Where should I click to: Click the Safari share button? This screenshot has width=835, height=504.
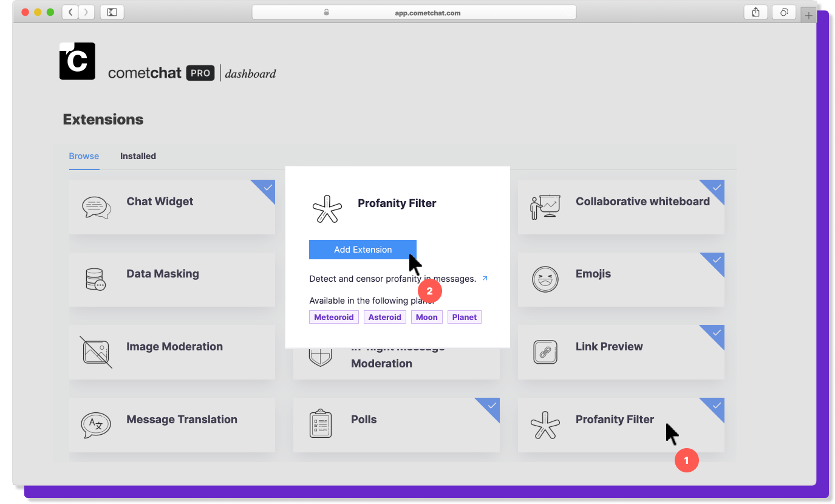tap(756, 12)
